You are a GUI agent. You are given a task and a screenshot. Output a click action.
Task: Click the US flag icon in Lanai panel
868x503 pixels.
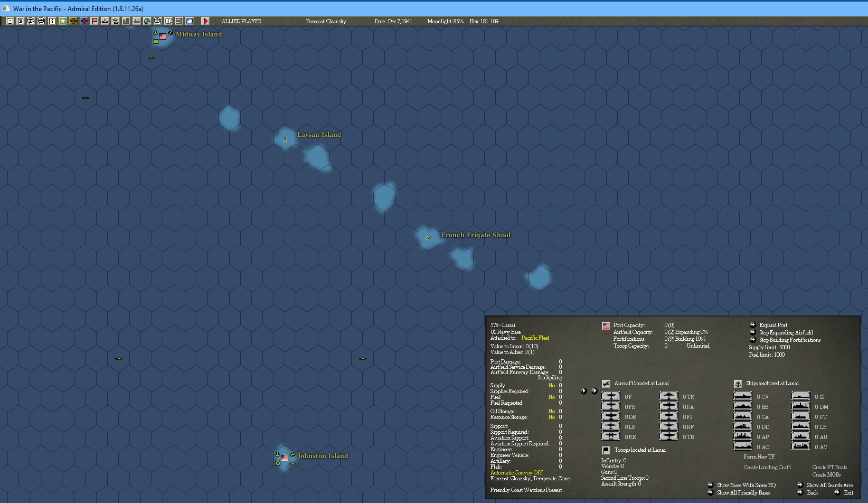pos(606,326)
